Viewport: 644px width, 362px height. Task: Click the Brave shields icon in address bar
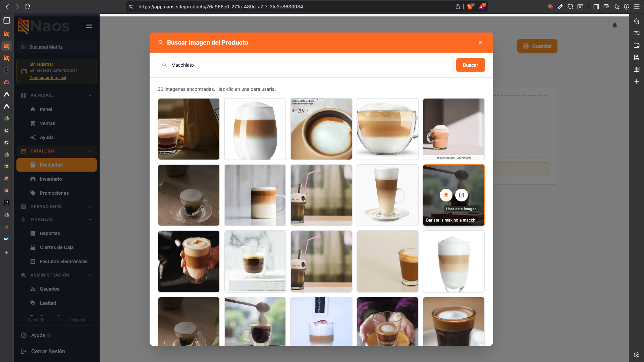click(470, 6)
